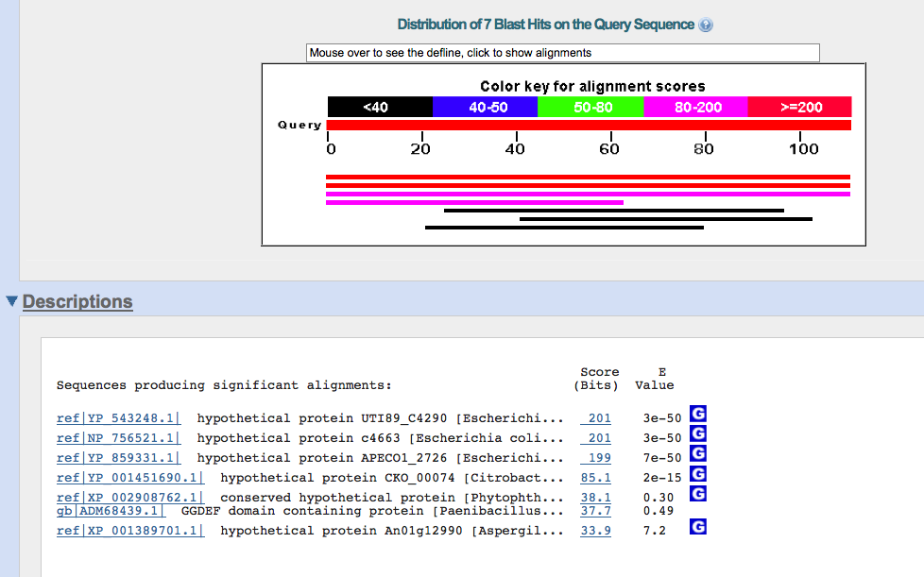Open accession link ref|YP_543248.1
This screenshot has height=577, width=924.
118,418
